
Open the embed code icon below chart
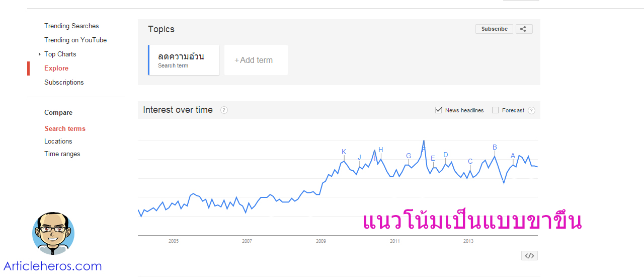click(529, 256)
